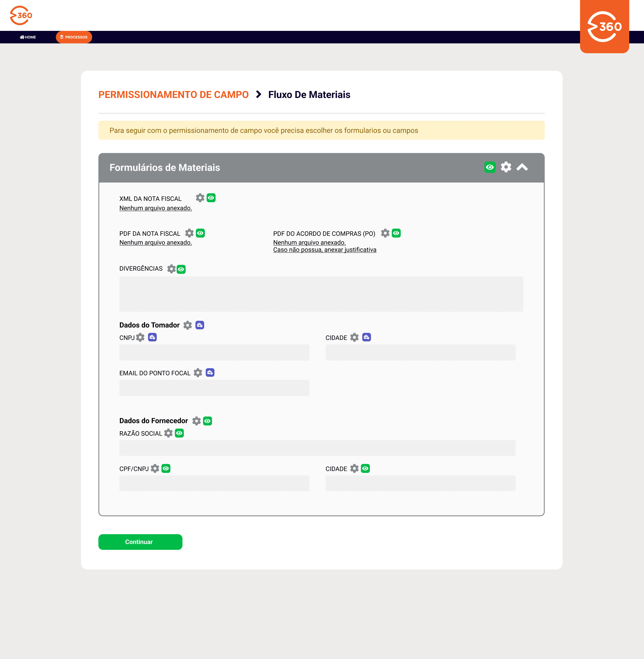
Task: Click 'Caso não possua, anexar justificativa' link
Action: [324, 250]
